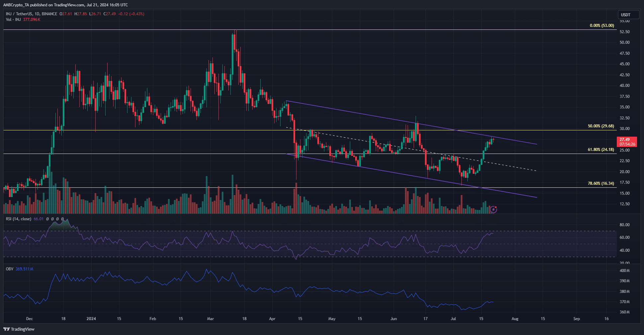The image size is (644, 335).
Task: Click the 360M OBV axis label
Action: pos(625,312)
